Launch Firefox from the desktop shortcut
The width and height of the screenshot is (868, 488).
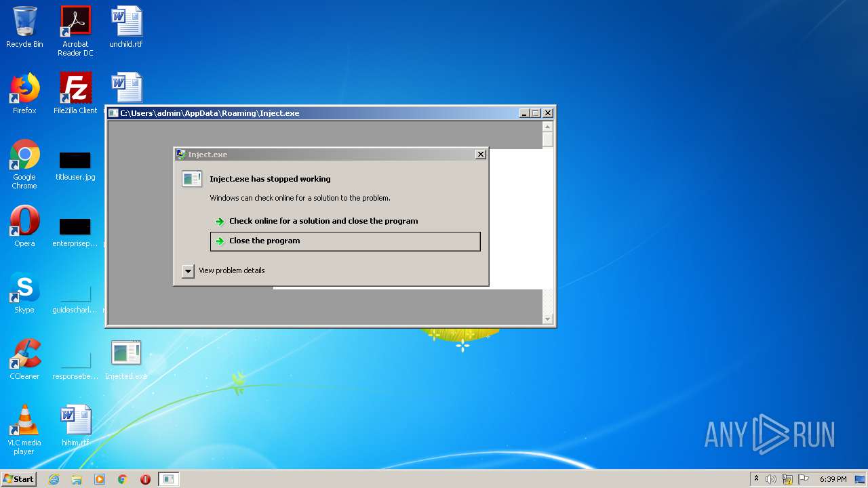point(24,94)
